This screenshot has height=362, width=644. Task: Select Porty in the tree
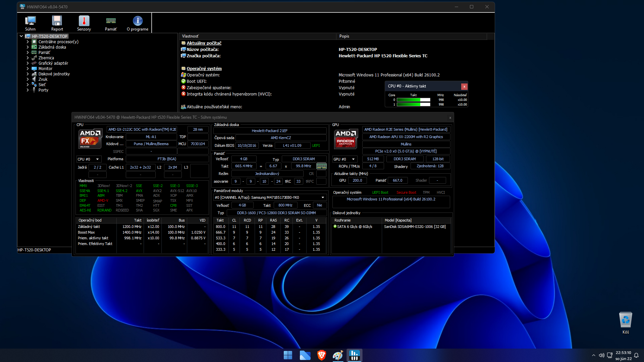coord(43,90)
